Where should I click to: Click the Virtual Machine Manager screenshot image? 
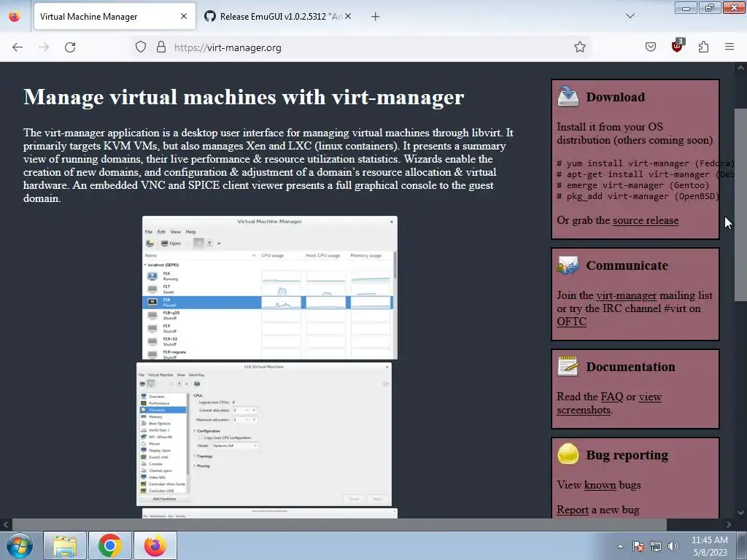270,287
